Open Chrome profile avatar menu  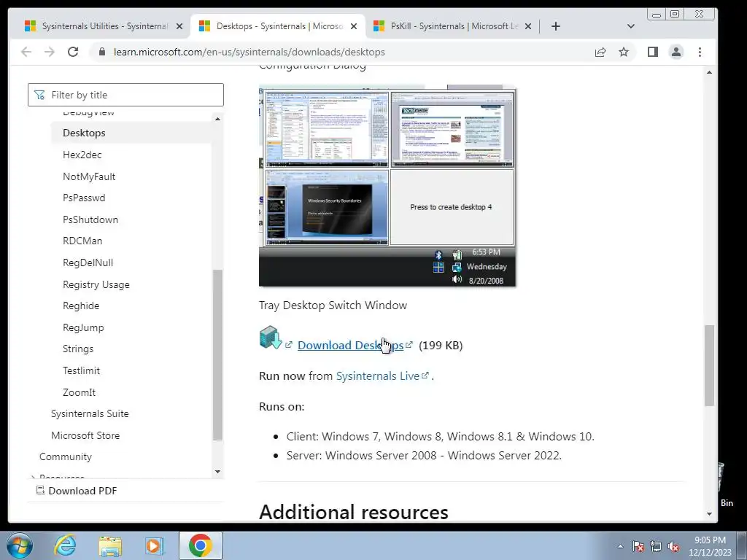click(676, 52)
